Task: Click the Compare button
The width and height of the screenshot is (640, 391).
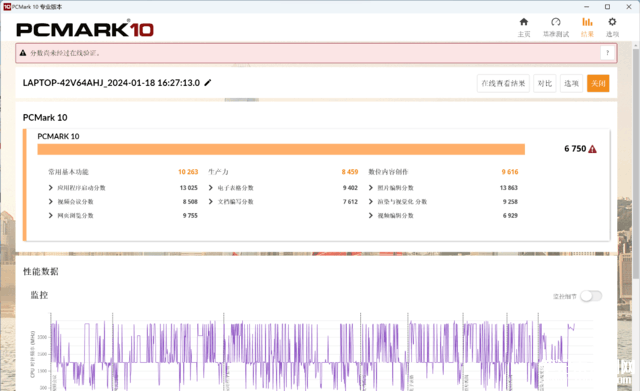Action: pos(545,83)
